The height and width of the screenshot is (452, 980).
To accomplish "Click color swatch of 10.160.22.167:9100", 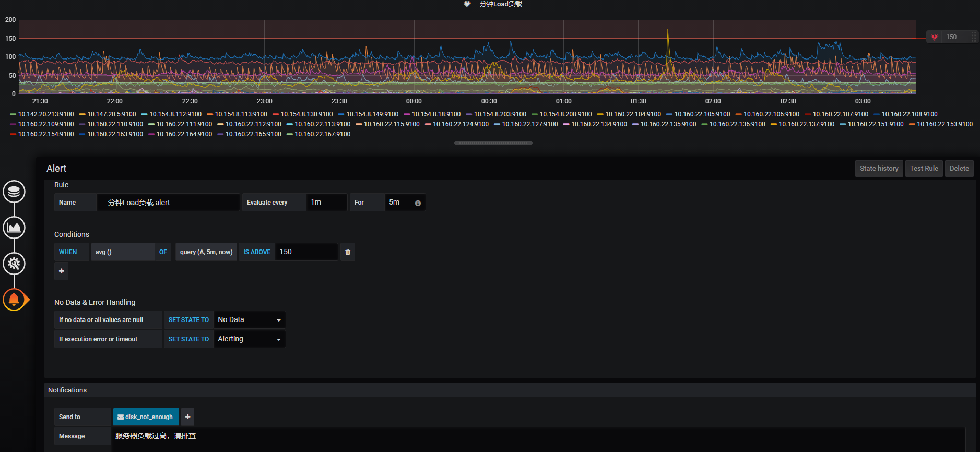I will (x=290, y=134).
